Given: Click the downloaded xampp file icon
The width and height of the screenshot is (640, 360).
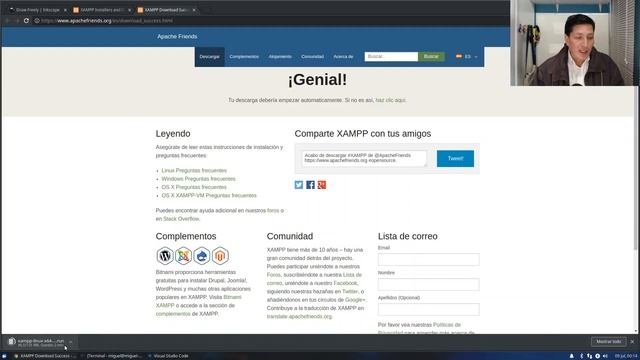Looking at the screenshot, I should 12,342.
